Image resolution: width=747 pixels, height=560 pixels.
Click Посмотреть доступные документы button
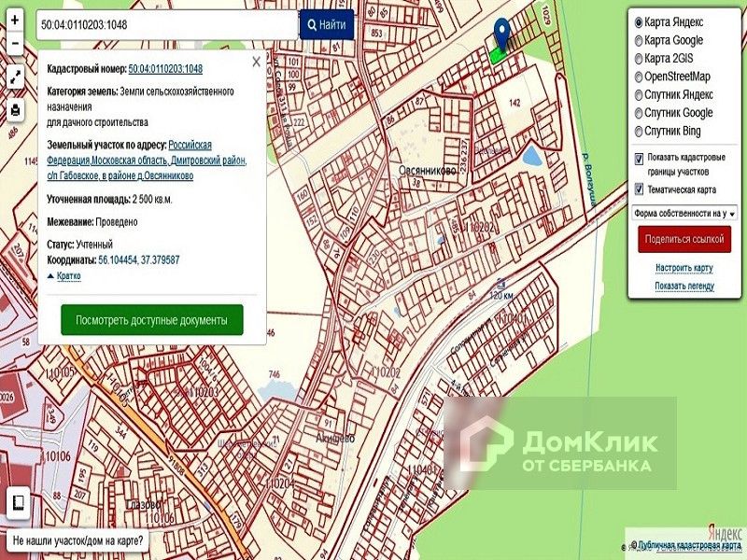pyautogui.click(x=152, y=320)
